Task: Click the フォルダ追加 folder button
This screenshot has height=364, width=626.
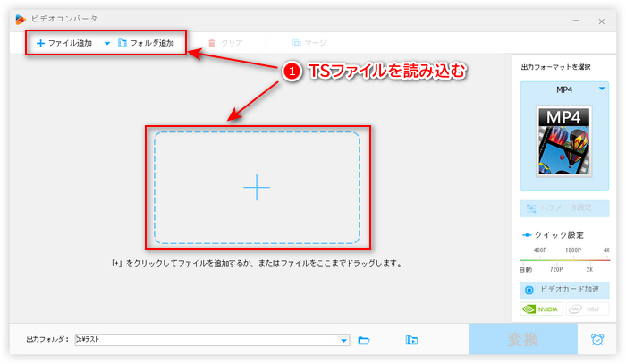Action: click(146, 43)
